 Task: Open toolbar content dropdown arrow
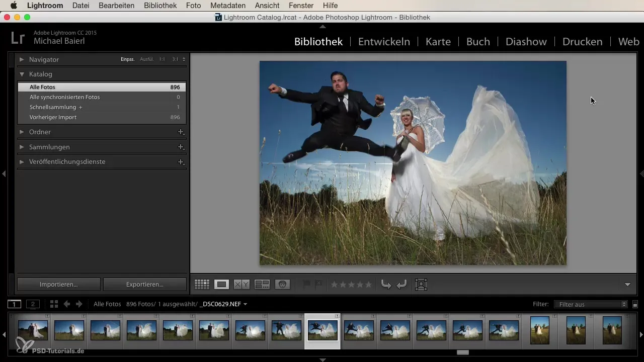click(627, 285)
